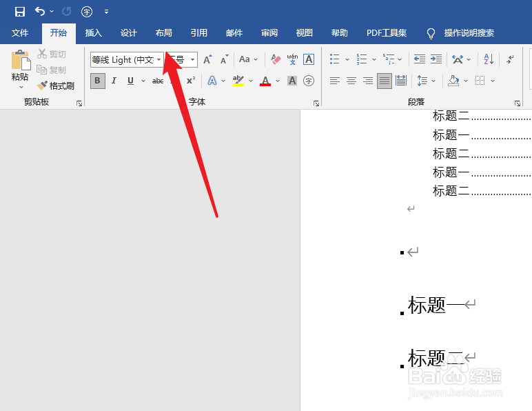Align text right
Screen dimensions: 532x411
tap(368, 81)
